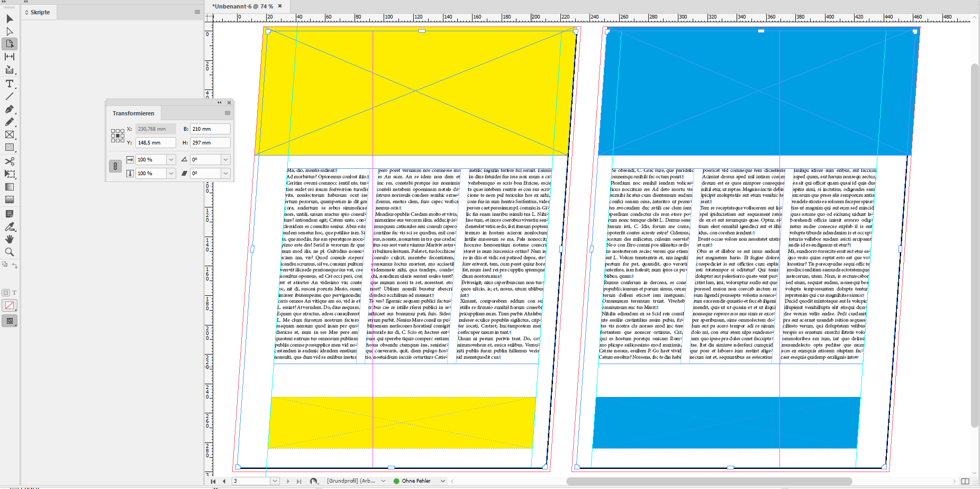The height and width of the screenshot is (489, 980).
Task: Click the green Ohne Fehler preflight indicator
Action: coord(396,481)
